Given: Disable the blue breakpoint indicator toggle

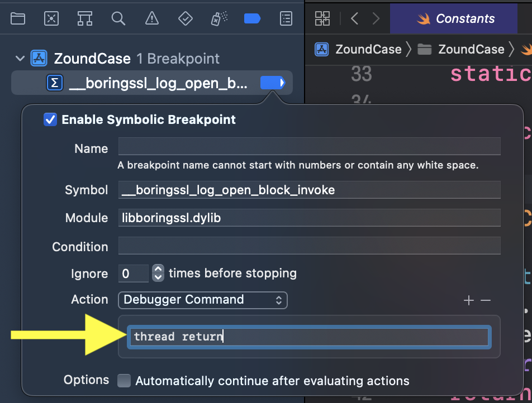Looking at the screenshot, I should point(272,83).
